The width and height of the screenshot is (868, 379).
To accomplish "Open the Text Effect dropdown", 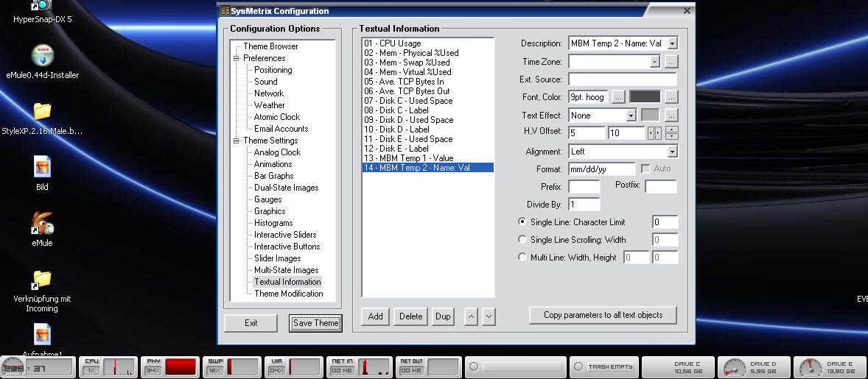I will coord(631,116).
